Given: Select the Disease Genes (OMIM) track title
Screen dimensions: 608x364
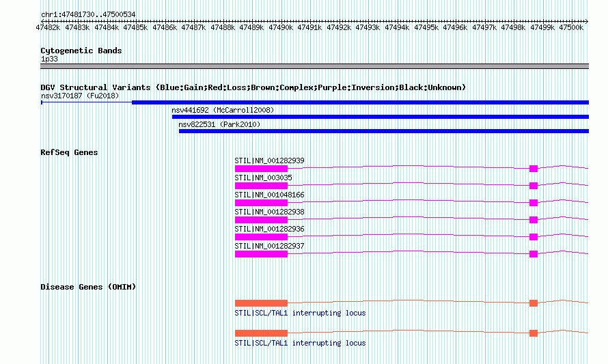Looking at the screenshot, I should [x=88, y=287].
